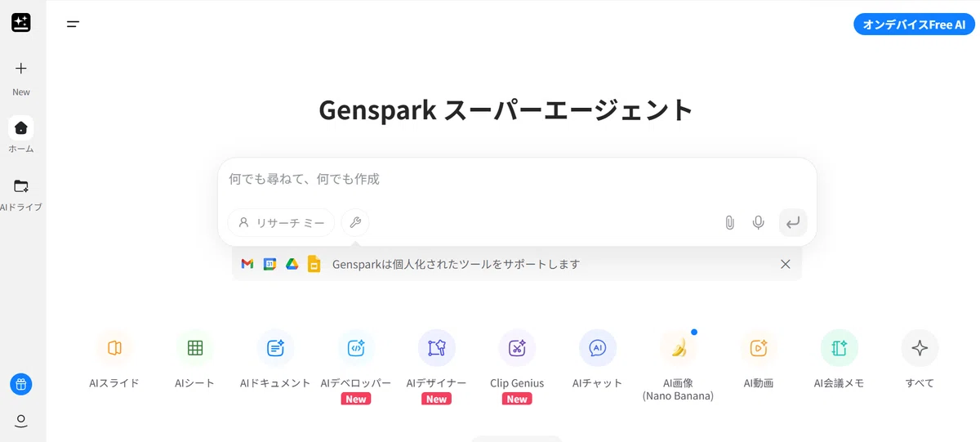Click the wrench tools icon
Screen dimensions: 980x442
point(355,222)
